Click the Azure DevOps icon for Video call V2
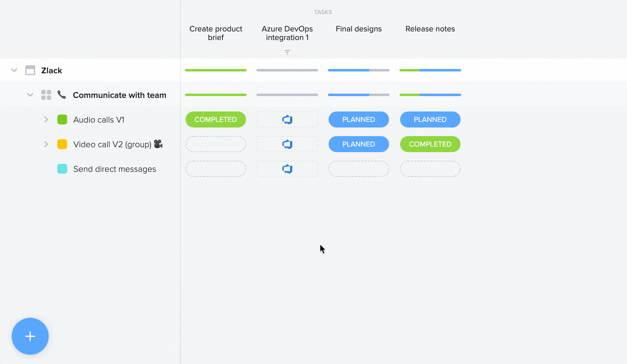The width and height of the screenshot is (627, 364). pyautogui.click(x=287, y=144)
